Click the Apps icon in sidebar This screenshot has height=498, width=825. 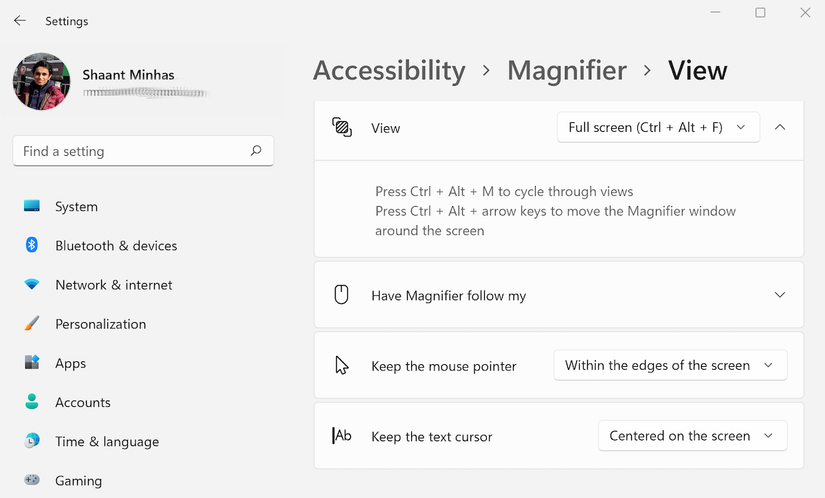pyautogui.click(x=32, y=362)
